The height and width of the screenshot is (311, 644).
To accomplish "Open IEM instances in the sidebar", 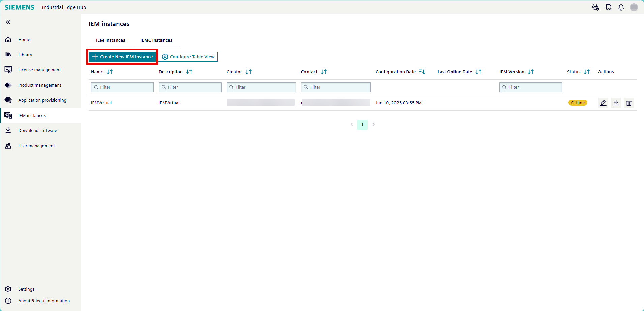I will (32, 115).
